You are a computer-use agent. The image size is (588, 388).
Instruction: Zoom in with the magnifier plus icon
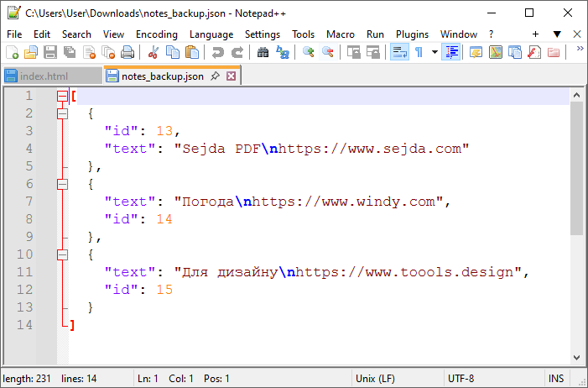tap(308, 52)
